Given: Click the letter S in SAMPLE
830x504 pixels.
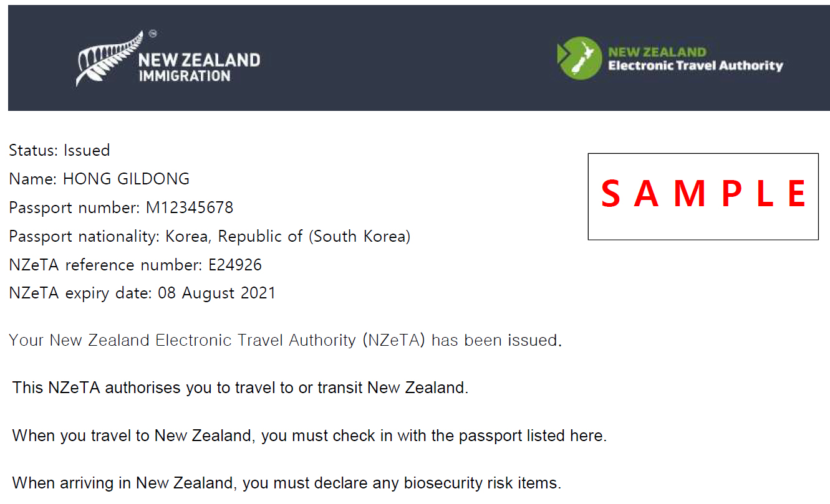Looking at the screenshot, I should 611,193.
